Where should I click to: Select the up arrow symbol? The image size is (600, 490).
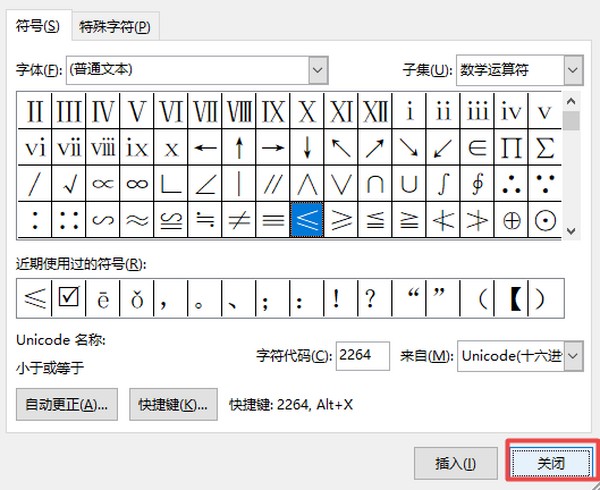coord(239,147)
